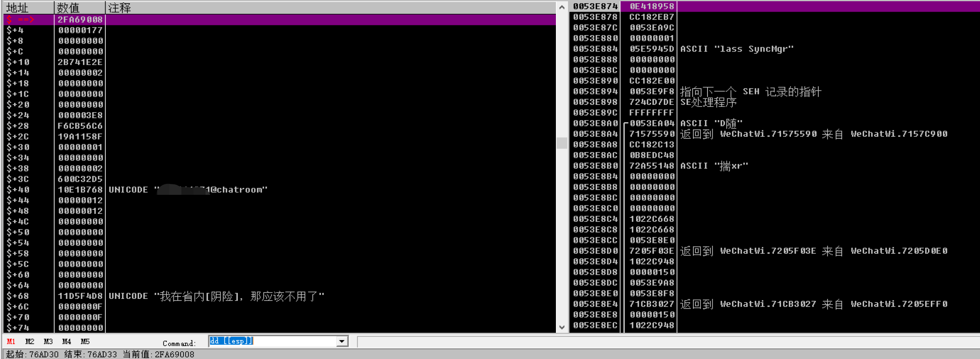980x359 pixels.
Task: Select stack address 0053E874
Action: (x=595, y=6)
